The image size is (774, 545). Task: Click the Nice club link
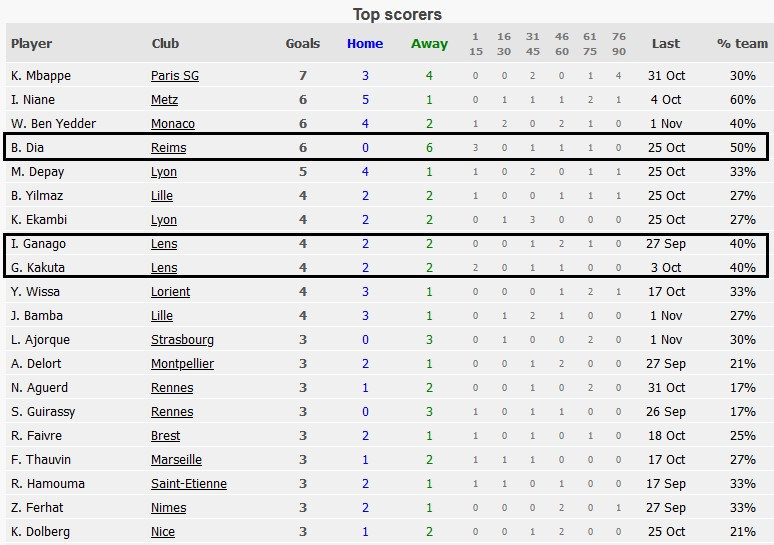[163, 532]
